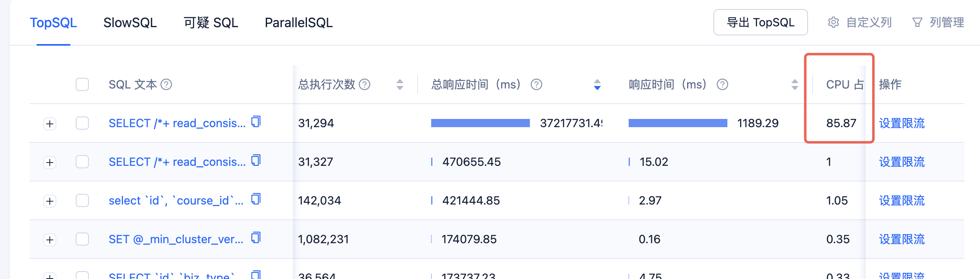Open help icon beside 总响应时间 (ms)
980x279 pixels.
pyautogui.click(x=536, y=85)
